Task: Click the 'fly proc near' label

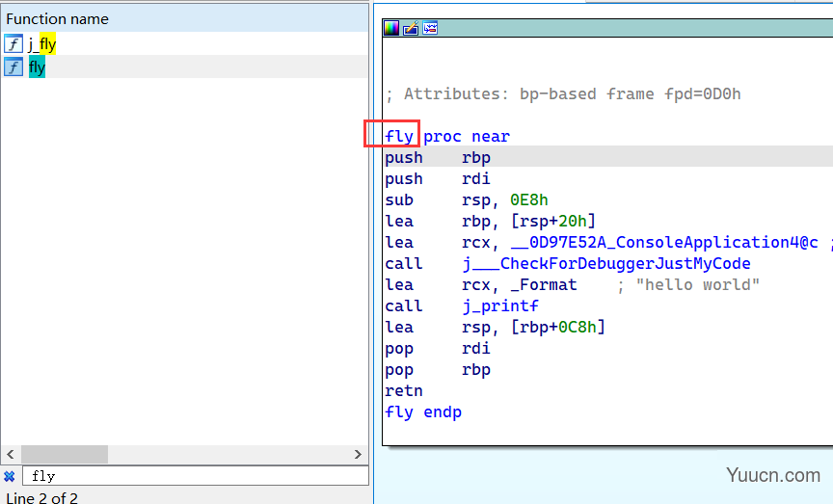Action: click(x=447, y=137)
